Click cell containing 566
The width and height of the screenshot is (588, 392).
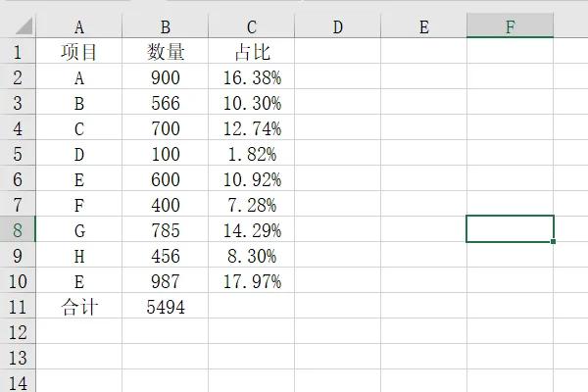point(165,102)
